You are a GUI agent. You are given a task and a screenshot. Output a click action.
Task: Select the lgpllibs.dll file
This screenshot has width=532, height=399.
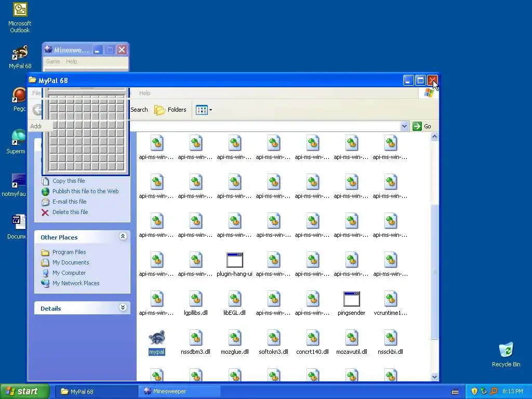[196, 303]
